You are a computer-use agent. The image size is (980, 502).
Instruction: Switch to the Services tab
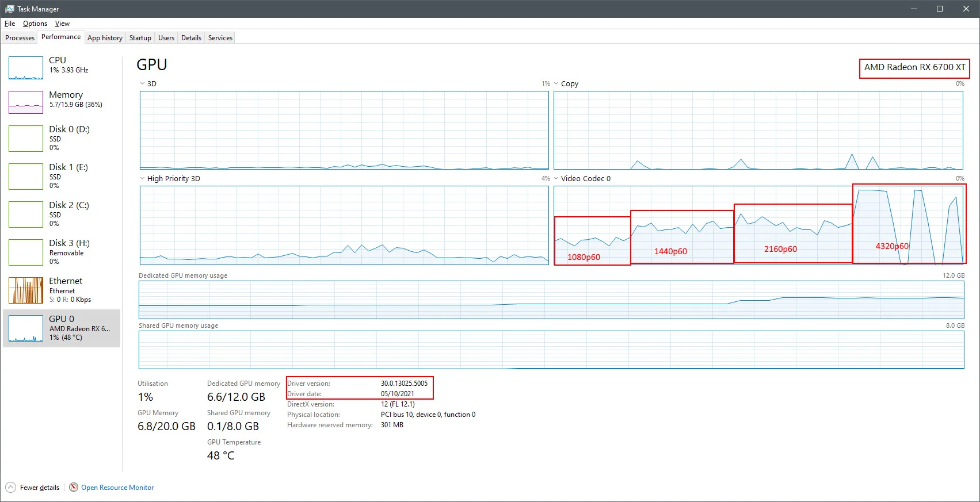click(x=220, y=38)
